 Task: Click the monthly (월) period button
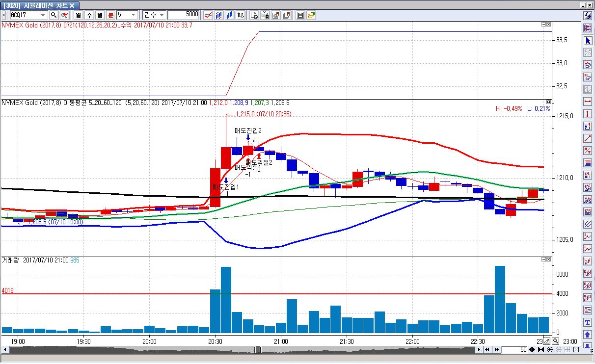point(100,15)
